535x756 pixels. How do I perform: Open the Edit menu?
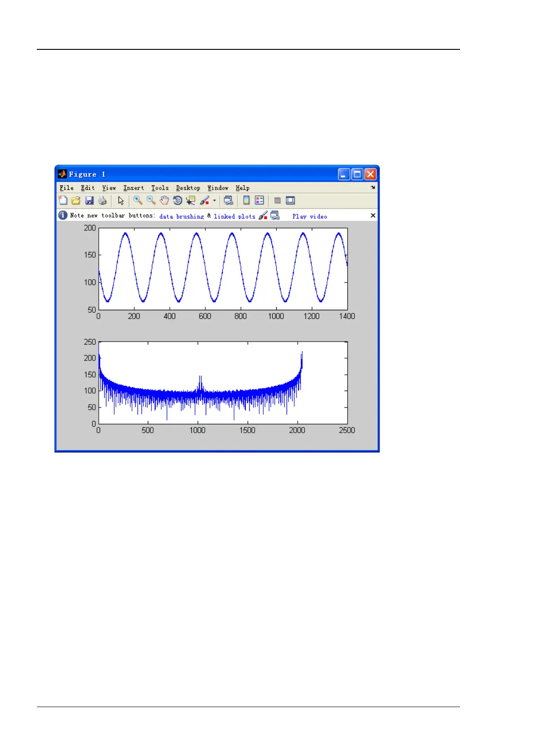[88, 188]
